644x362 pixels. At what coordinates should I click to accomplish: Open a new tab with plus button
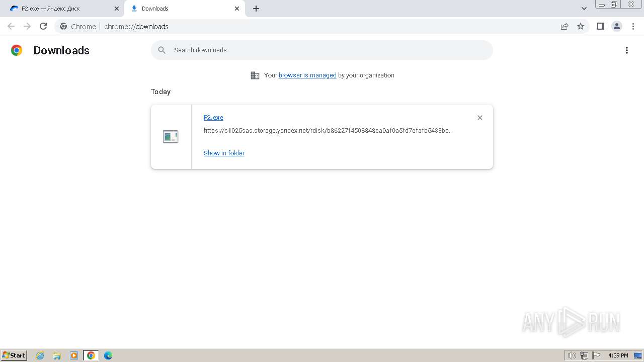pos(256,9)
